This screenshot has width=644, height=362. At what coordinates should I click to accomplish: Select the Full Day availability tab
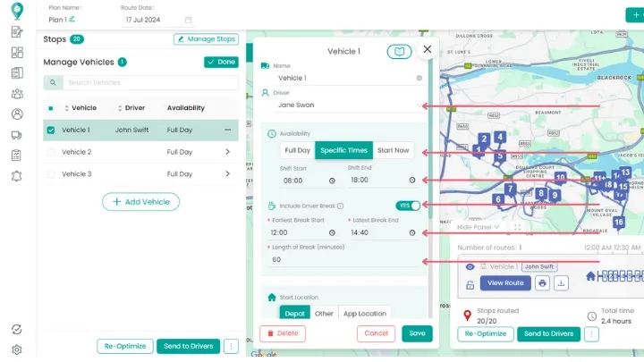297,150
